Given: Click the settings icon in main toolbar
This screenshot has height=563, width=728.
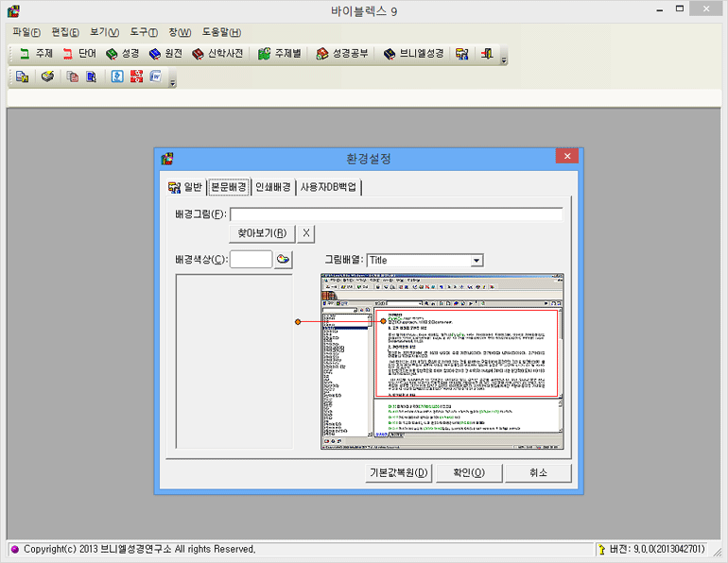Looking at the screenshot, I should (462, 54).
